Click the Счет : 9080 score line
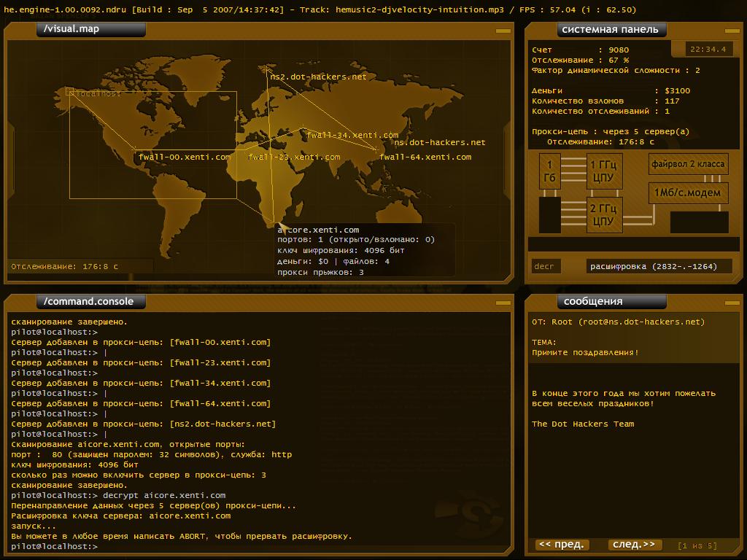 coord(580,50)
